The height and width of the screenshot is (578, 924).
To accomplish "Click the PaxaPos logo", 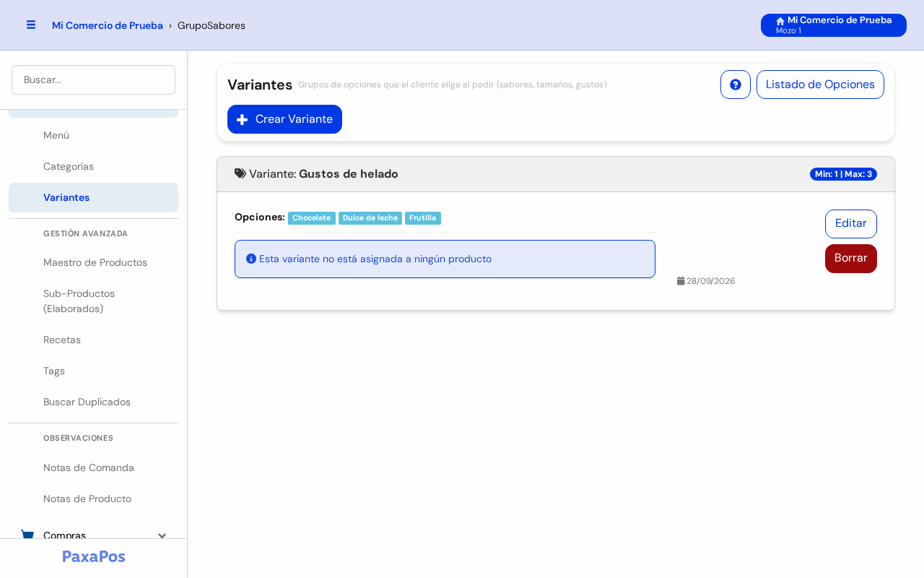I will pos(94,556).
